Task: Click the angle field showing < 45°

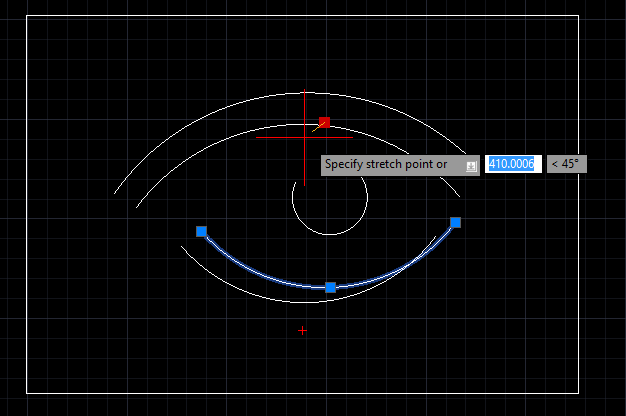Action: coord(567,164)
